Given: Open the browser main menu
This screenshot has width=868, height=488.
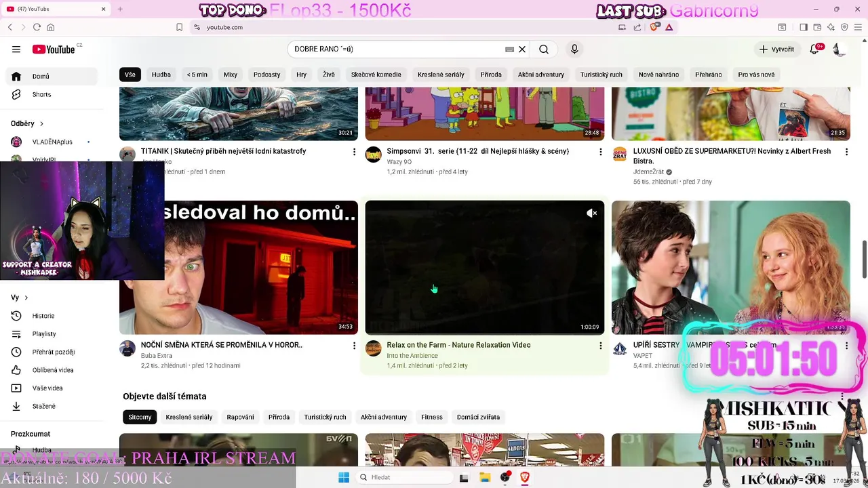Looking at the screenshot, I should point(858,27).
